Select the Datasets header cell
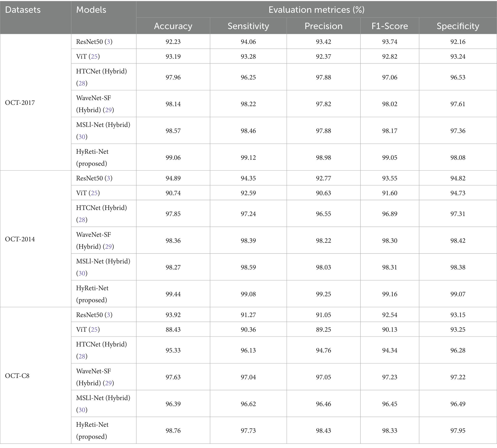This screenshot has height=448, width=497. click(x=23, y=10)
